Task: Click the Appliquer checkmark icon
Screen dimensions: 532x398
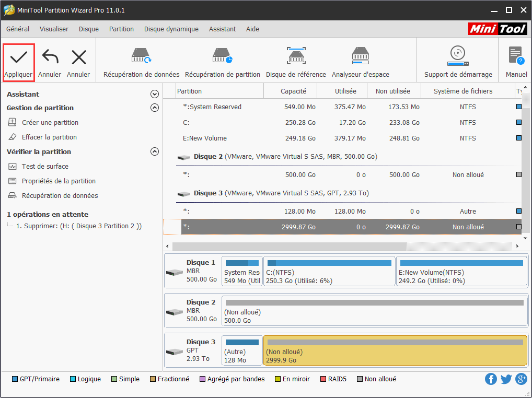Action: tap(18, 57)
